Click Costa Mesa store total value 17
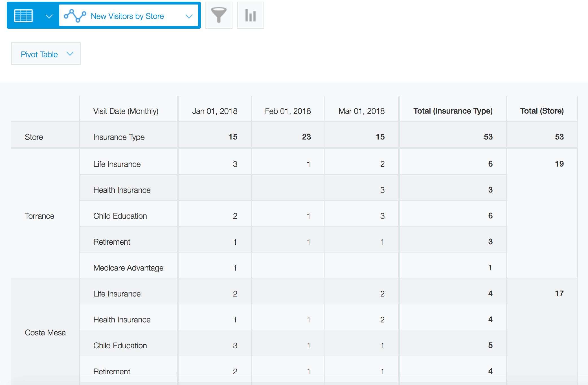This screenshot has height=385, width=588. click(x=559, y=293)
